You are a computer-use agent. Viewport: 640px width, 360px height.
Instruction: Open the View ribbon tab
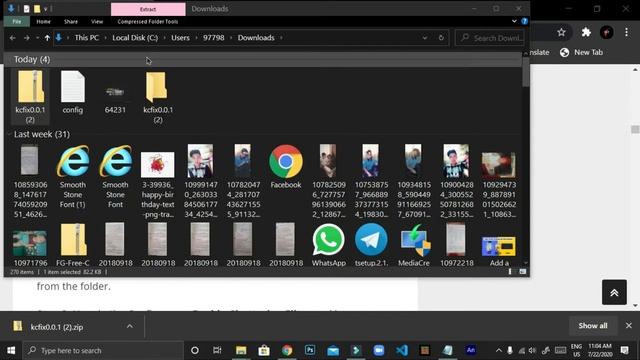pyautogui.click(x=97, y=22)
